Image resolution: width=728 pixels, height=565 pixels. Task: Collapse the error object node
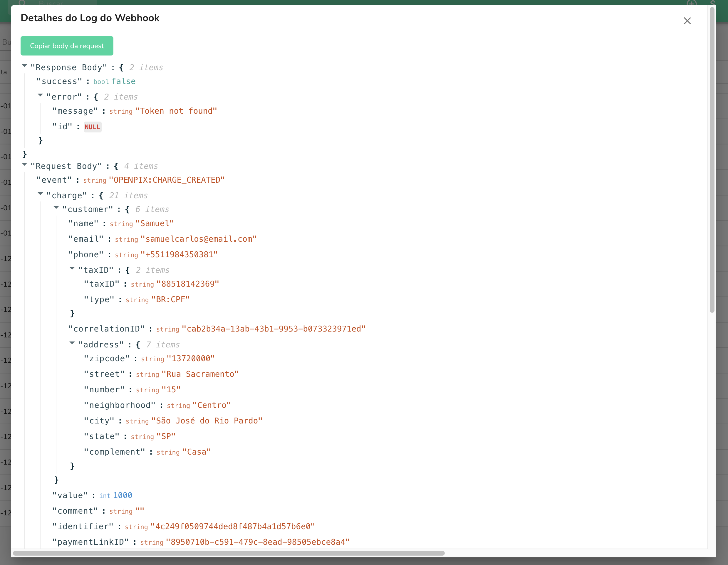tap(40, 95)
